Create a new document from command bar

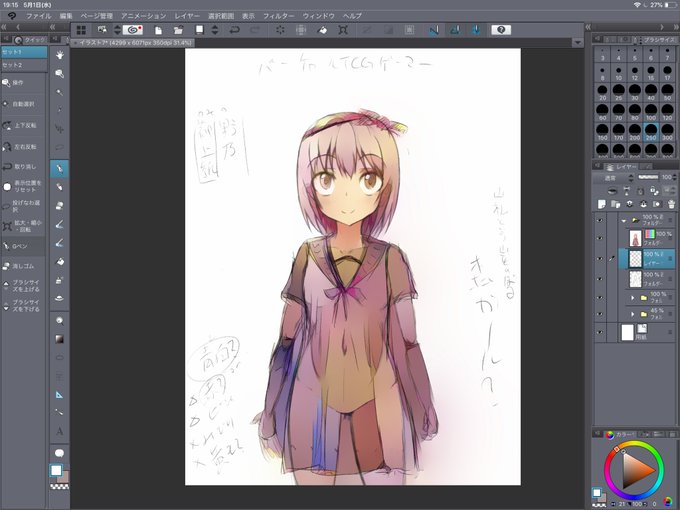tap(158, 30)
